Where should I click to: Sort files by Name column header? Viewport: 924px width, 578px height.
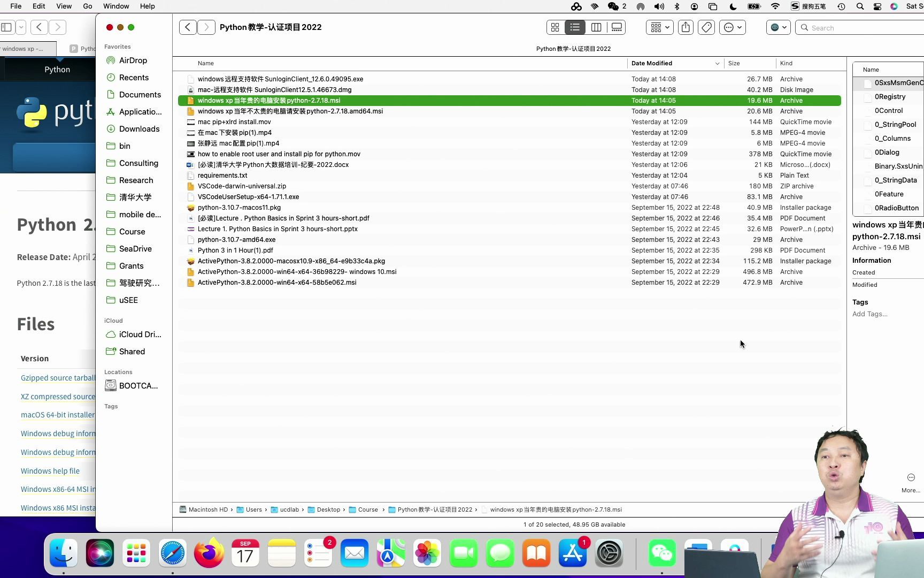click(x=206, y=63)
